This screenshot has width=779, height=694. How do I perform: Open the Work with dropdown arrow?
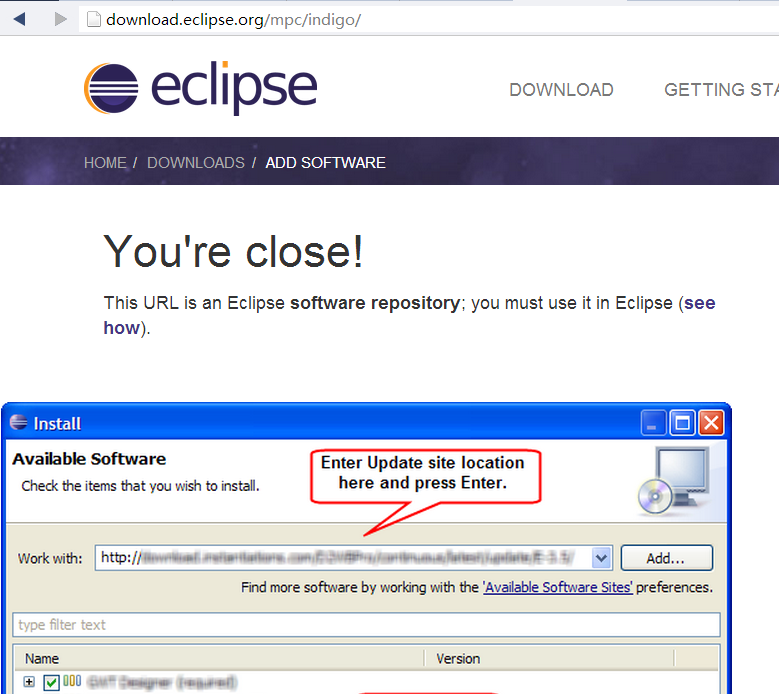click(x=601, y=558)
